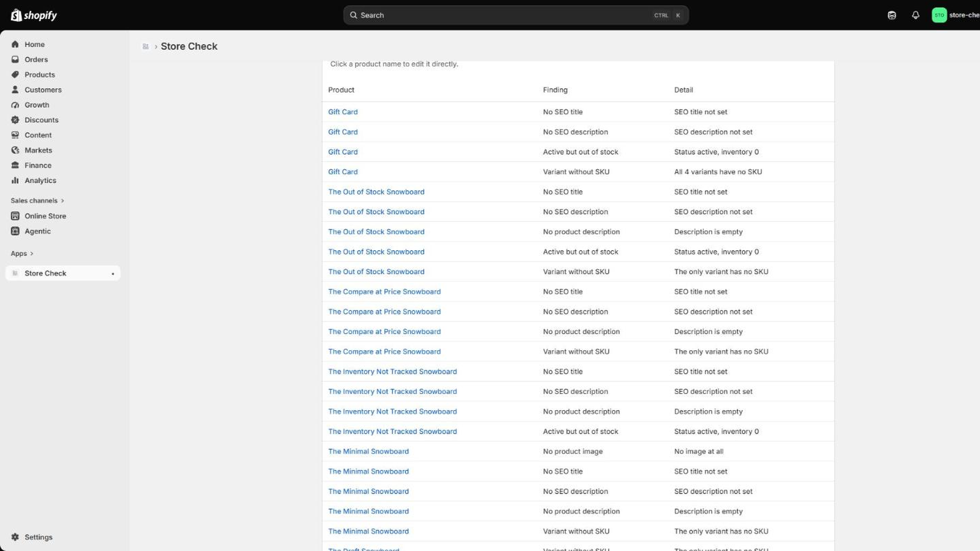Open The Minimal Snowboard with no product image
Screen dimensions: 980x551
(x=368, y=451)
